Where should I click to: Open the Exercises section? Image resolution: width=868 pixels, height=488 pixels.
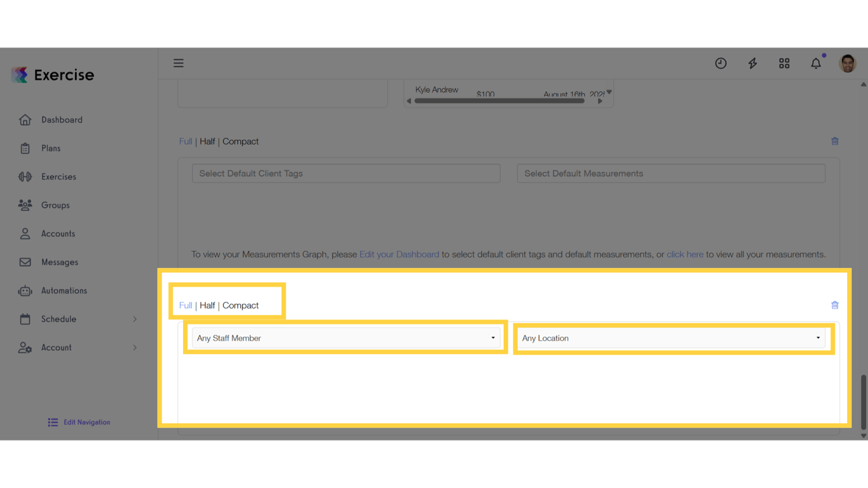coord(60,177)
